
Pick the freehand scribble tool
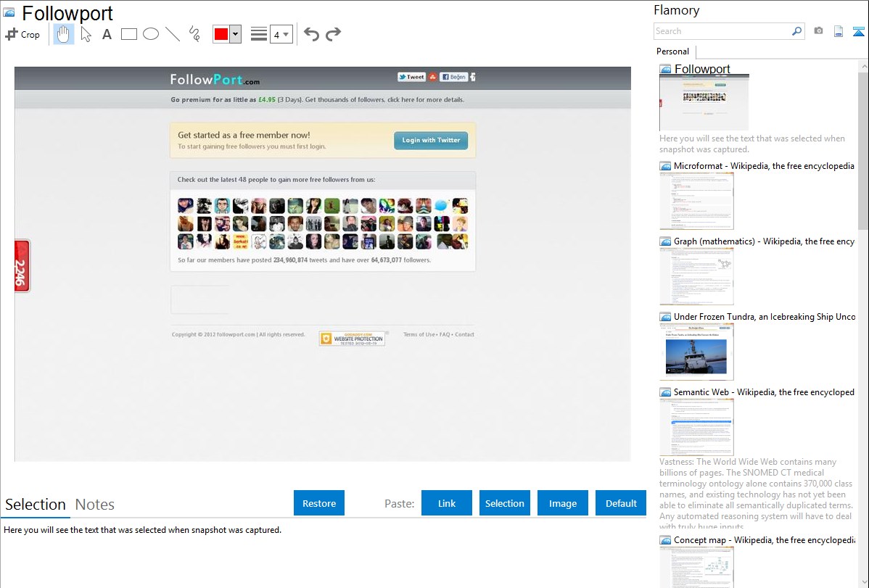pos(194,34)
